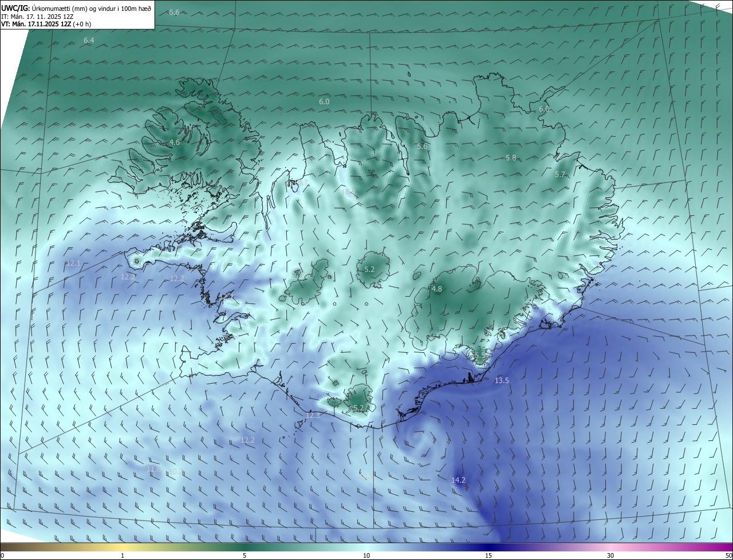This screenshot has height=560, width=733.
Task: Select the 11.8 value label
Action: tap(154, 470)
